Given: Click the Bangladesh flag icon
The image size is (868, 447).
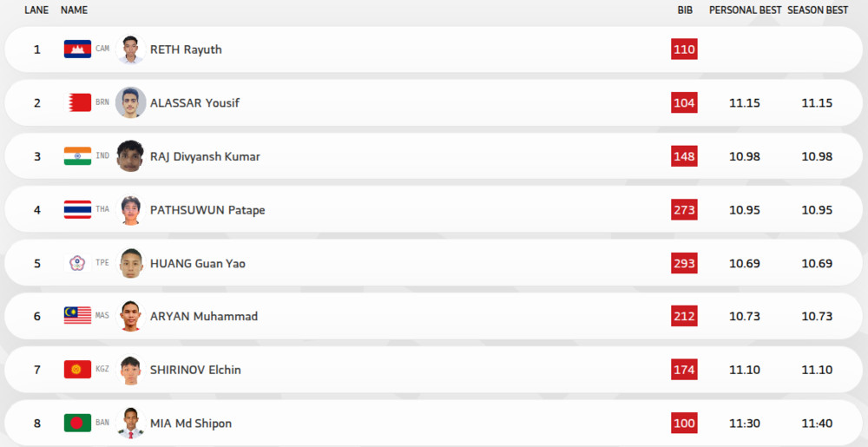Looking at the screenshot, I should (77, 424).
